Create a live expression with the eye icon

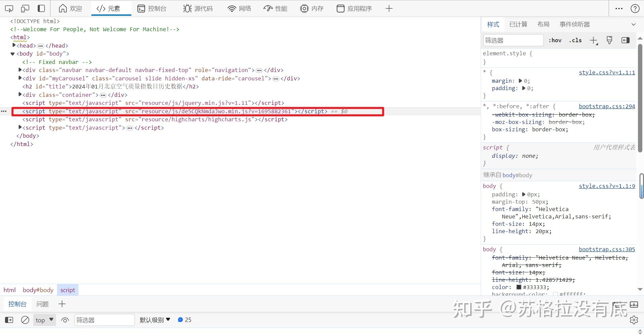click(x=65, y=320)
